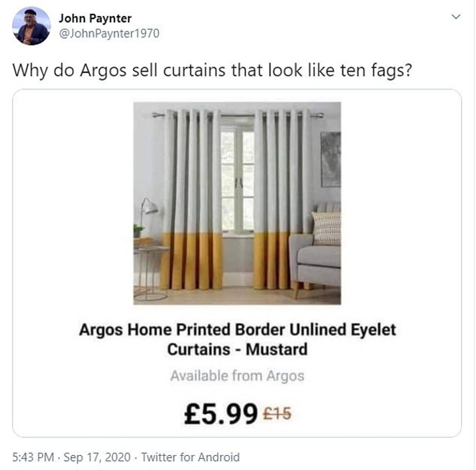Viewport: 476px width, 470px height.
Task: Open the 'Twitter for Android' source link
Action: 190,457
